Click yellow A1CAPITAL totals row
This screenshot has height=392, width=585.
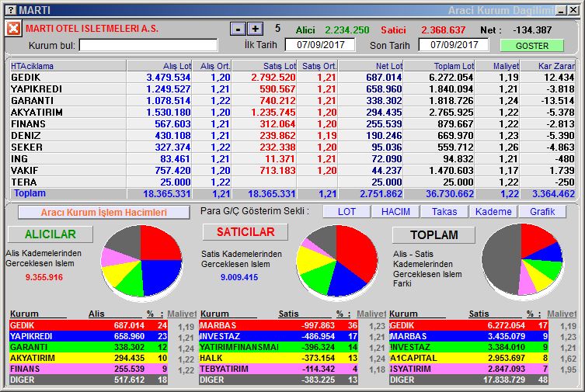click(468, 358)
